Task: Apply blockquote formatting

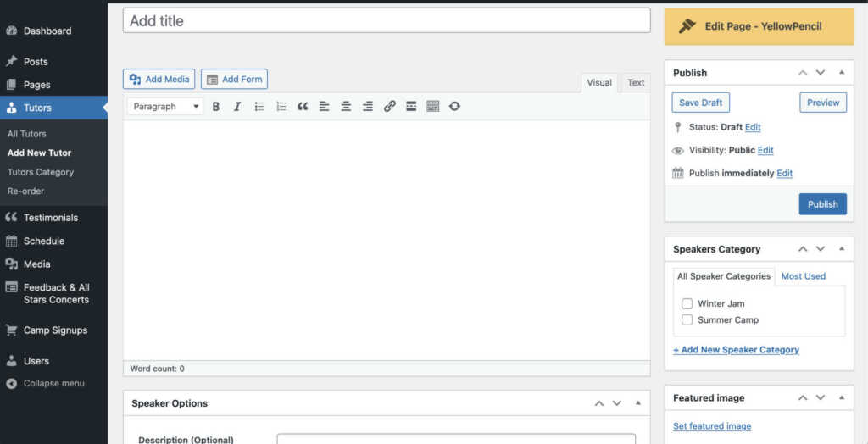Action: (x=303, y=106)
